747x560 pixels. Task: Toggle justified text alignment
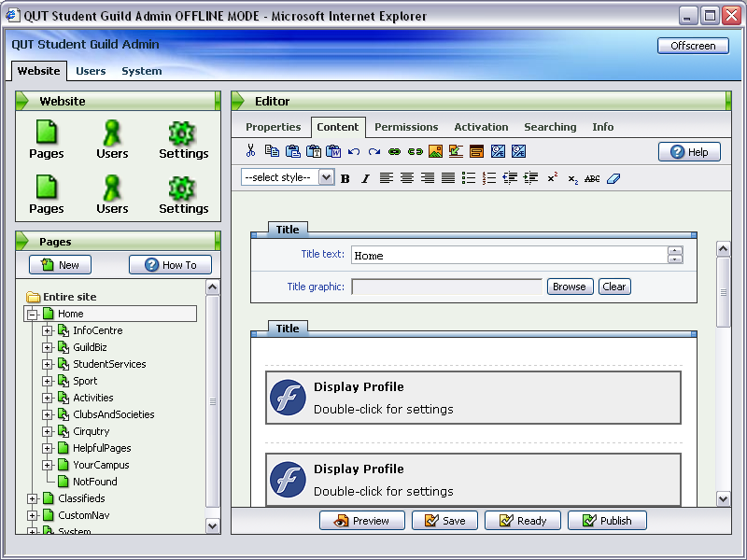[448, 178]
